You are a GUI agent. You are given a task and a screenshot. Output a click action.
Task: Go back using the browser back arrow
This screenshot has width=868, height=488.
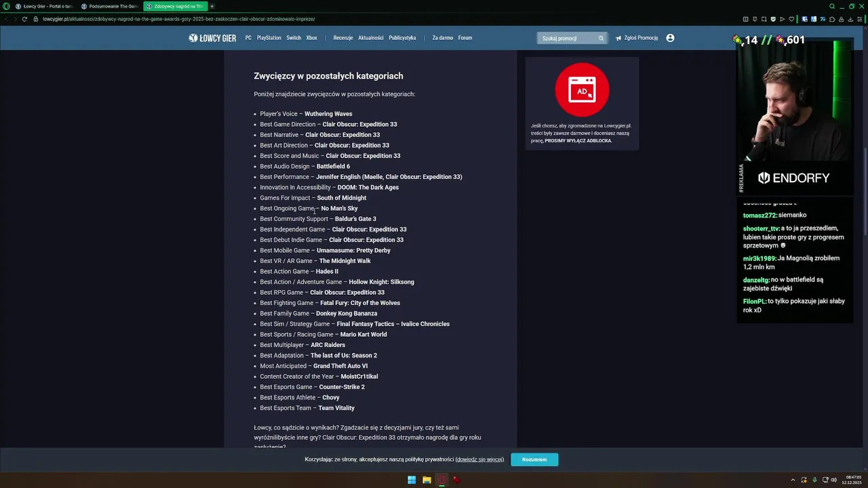click(6, 19)
